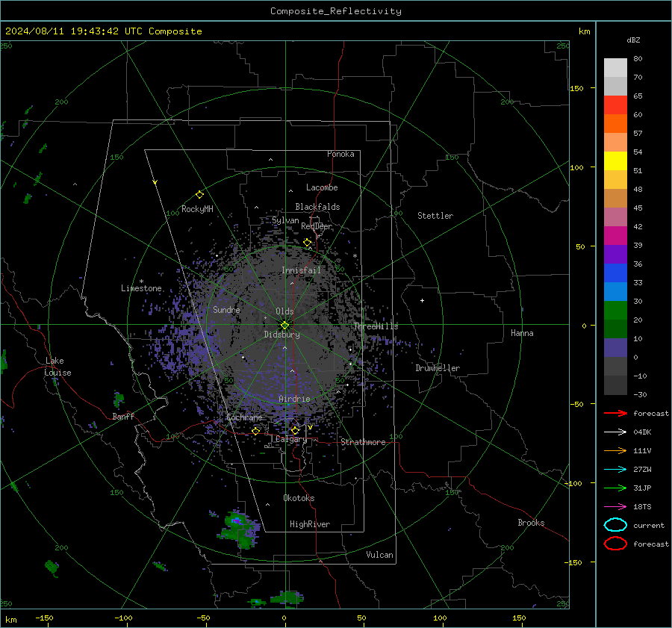Click the Drumheller city label
Screen dimensions: 672x628
(438, 368)
